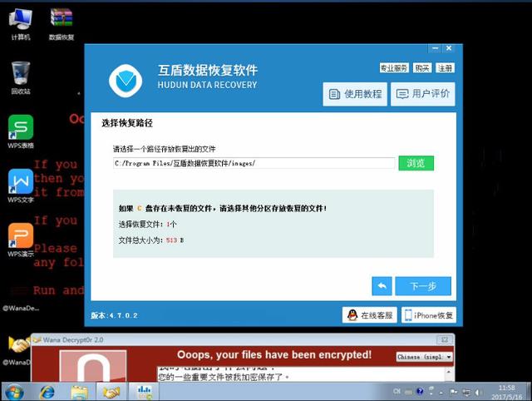Click the QQ penguin icon on 在线客服
532x401 pixels.
pyautogui.click(x=352, y=315)
